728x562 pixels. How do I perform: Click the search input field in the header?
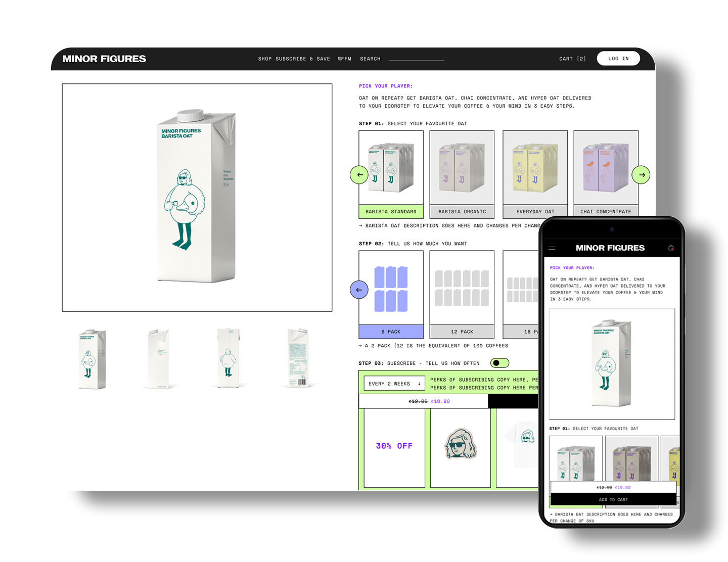[x=416, y=59]
